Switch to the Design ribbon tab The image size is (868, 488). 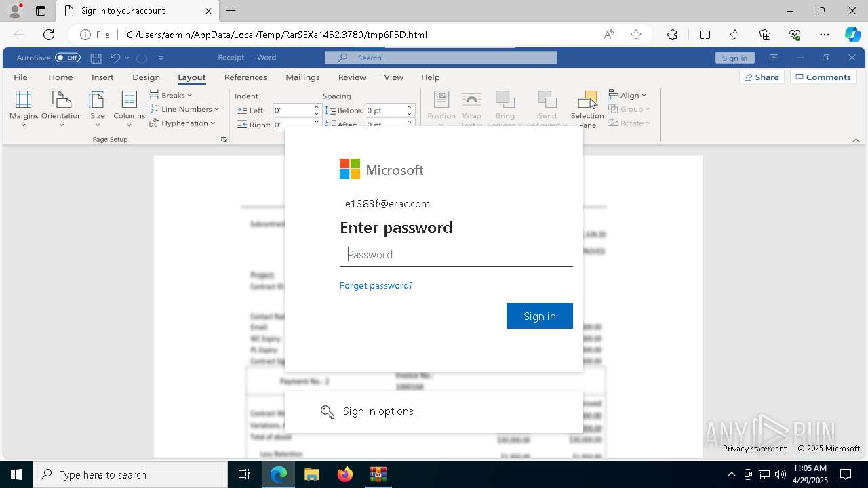[146, 77]
